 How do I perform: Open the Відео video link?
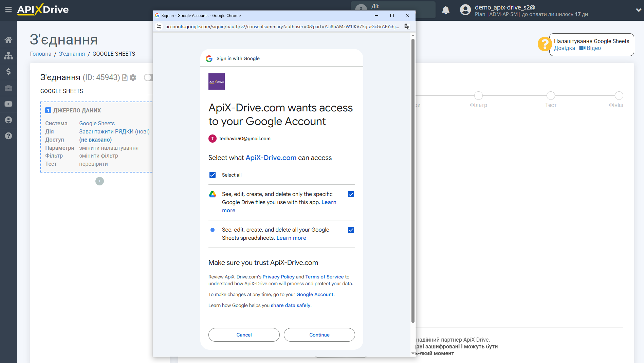point(590,48)
